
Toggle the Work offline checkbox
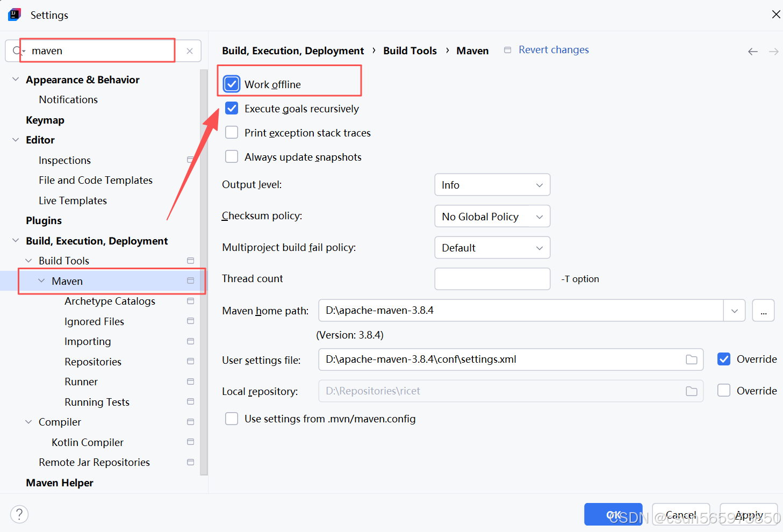pyautogui.click(x=232, y=84)
